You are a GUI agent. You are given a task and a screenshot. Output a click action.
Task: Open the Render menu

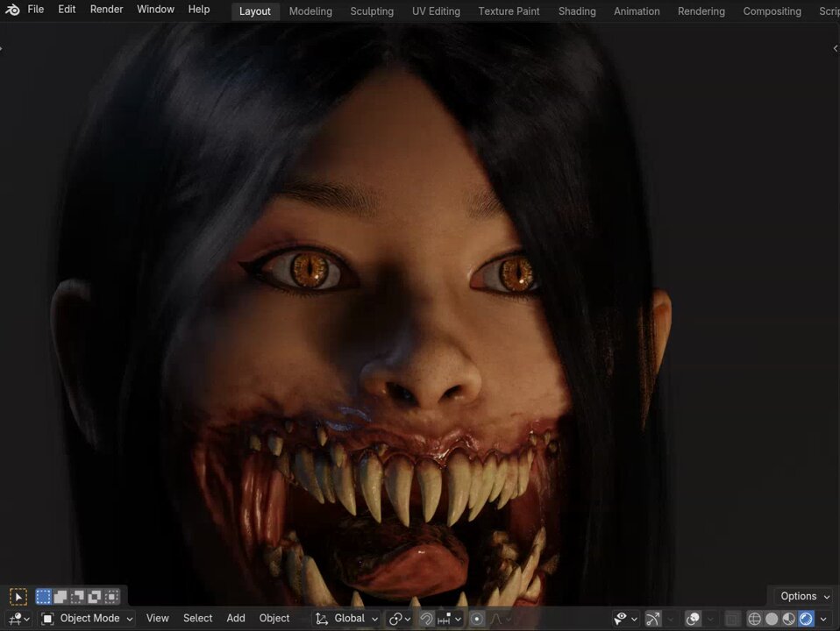pos(106,10)
